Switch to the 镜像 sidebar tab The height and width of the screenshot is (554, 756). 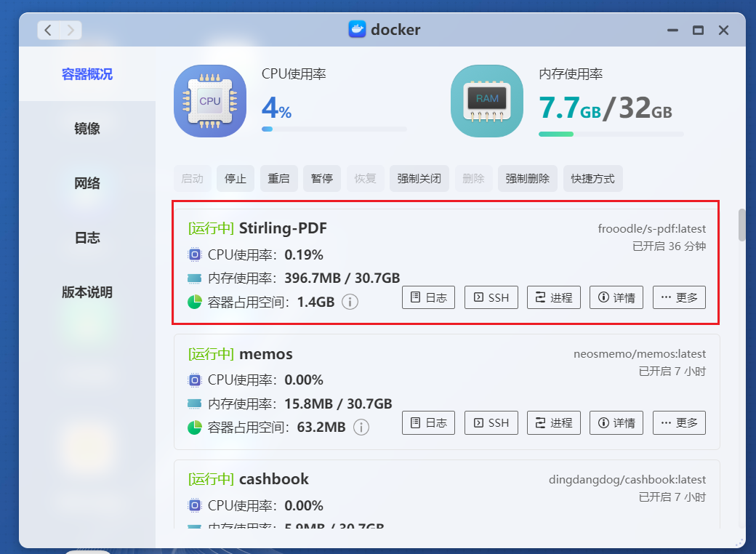click(87, 129)
